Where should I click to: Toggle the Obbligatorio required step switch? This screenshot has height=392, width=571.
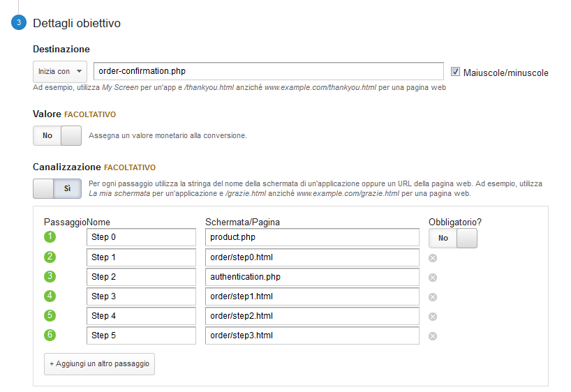453,238
